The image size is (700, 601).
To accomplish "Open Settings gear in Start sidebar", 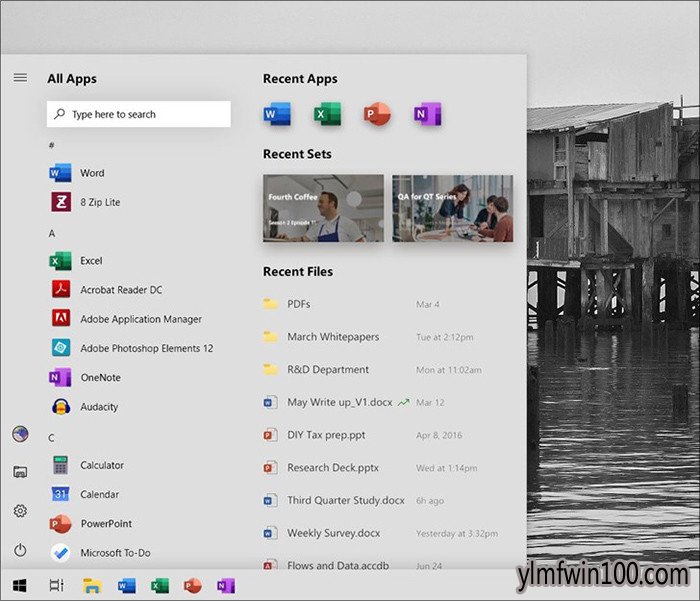I will (20, 511).
